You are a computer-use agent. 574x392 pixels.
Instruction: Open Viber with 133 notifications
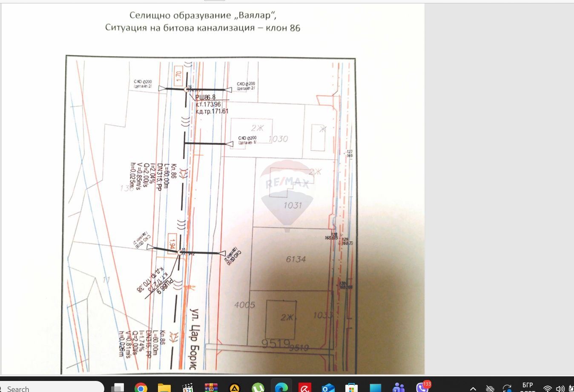422,388
